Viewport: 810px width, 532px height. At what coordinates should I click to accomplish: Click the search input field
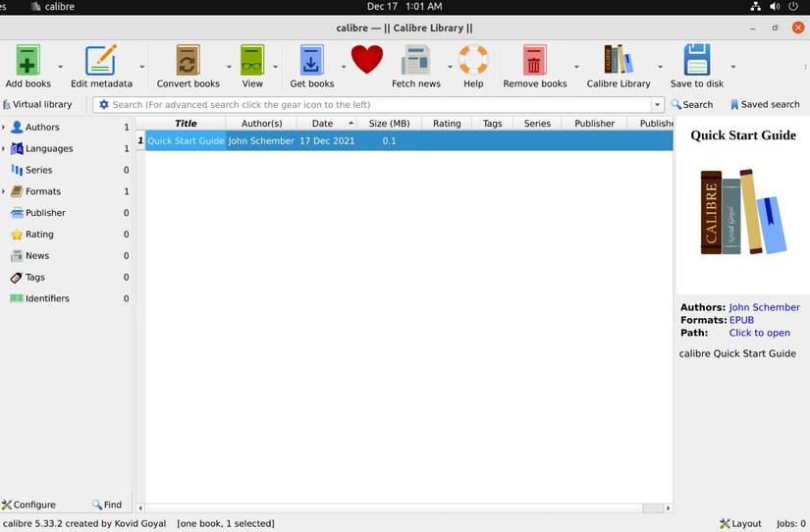point(380,105)
